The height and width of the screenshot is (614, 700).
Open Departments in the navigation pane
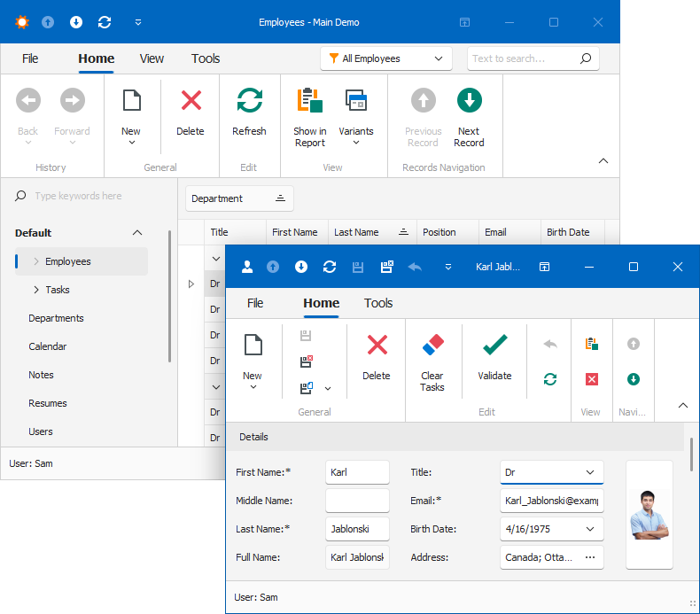56,318
